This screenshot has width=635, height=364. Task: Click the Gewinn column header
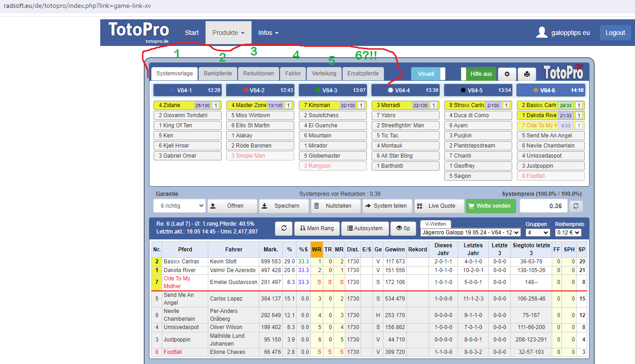click(395, 250)
